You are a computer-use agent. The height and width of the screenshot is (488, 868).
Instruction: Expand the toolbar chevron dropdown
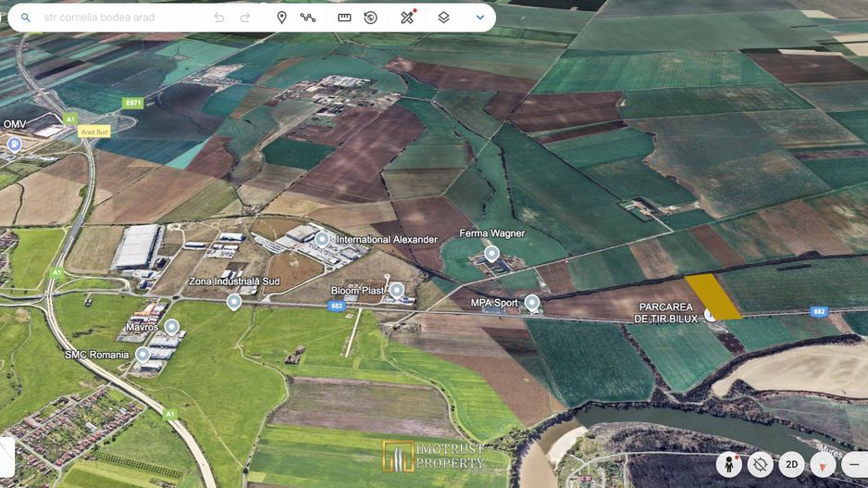point(480,18)
